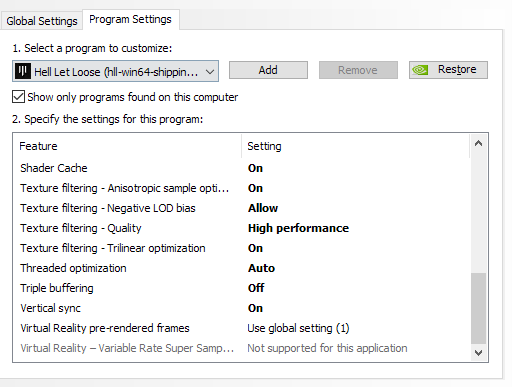Open the Hell Let Loose program dropdown
512x387 pixels.
pos(115,71)
